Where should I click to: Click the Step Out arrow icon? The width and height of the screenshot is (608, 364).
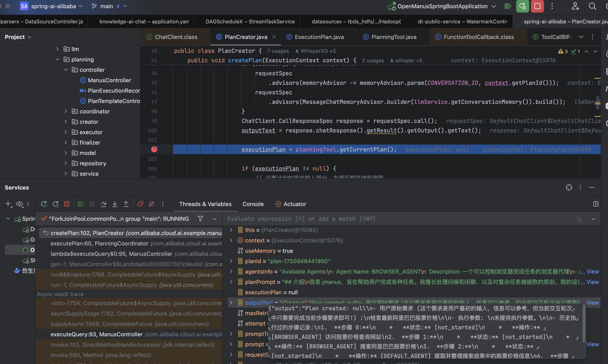(x=126, y=204)
